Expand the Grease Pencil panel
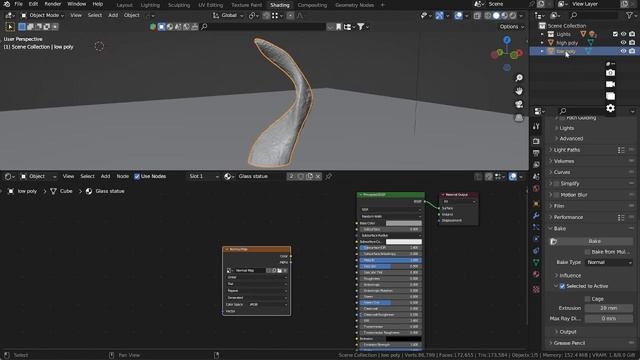This screenshot has width=640, height=360. click(x=569, y=343)
